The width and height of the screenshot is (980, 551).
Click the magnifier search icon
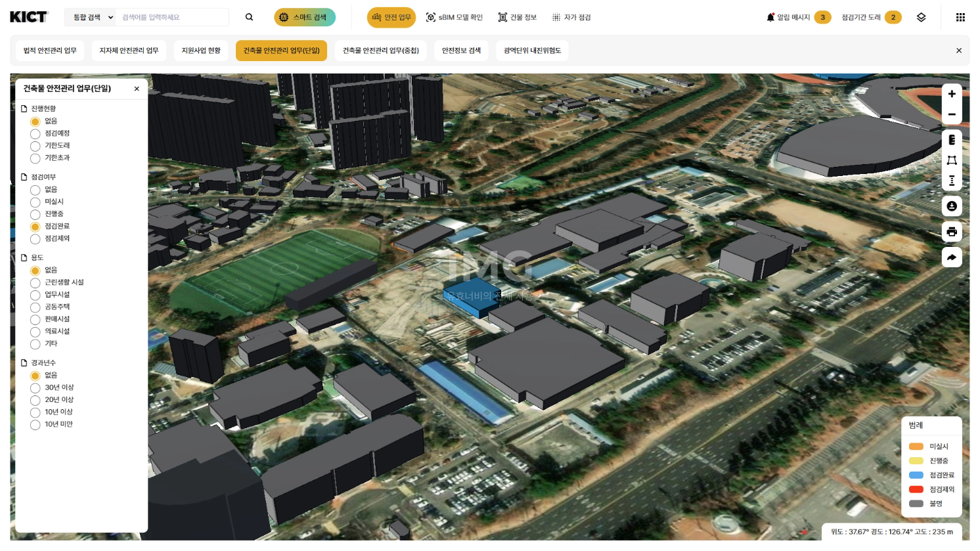[x=249, y=17]
